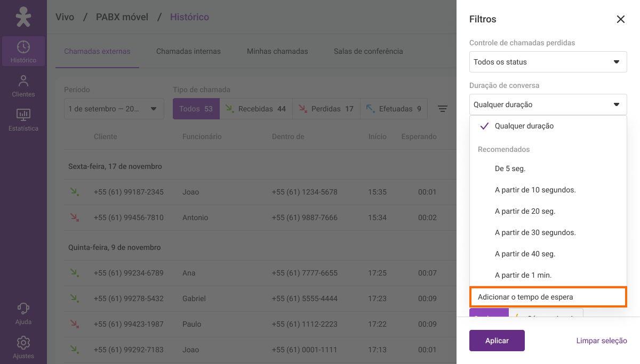Open the Minhas chamadas tab

pos(277,52)
